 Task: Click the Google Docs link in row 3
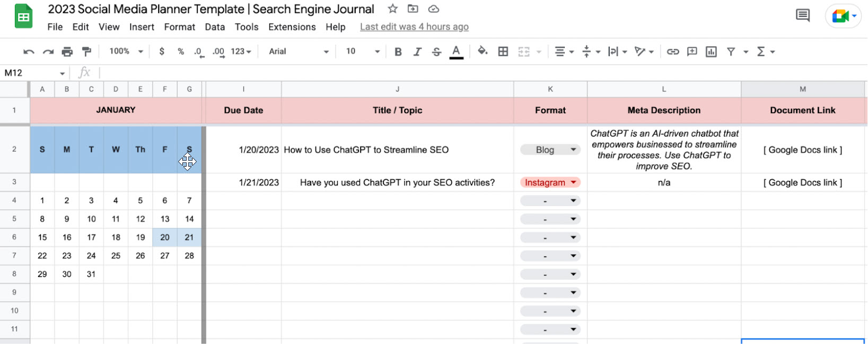point(802,183)
